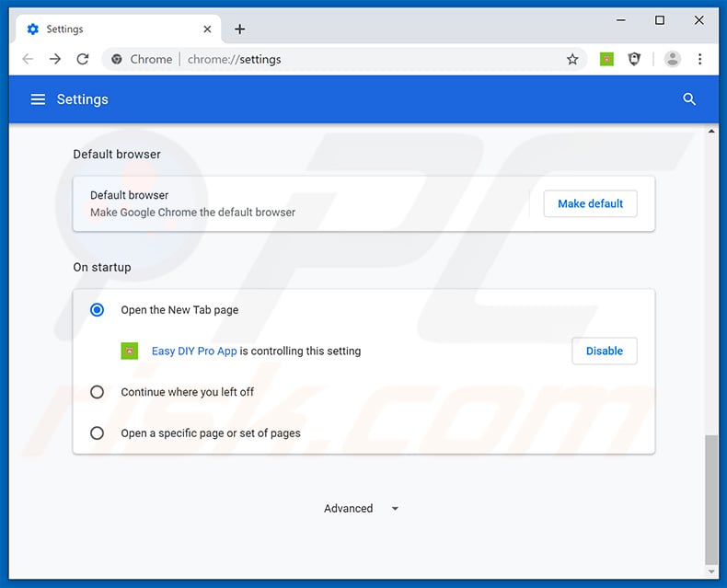Disable the Easy DIY Pro App extension
Image resolution: width=727 pixels, height=588 pixels.
click(x=604, y=351)
